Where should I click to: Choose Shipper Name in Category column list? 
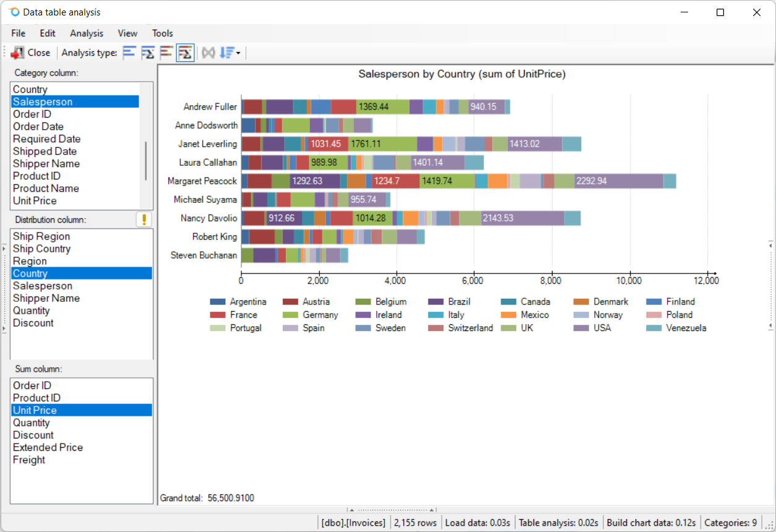click(46, 164)
